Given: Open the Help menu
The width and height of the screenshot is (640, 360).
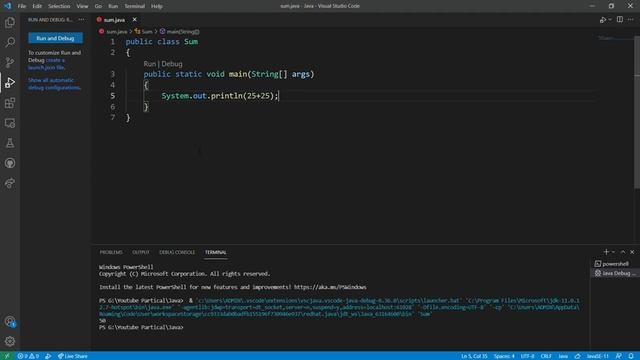Looking at the screenshot, I should (x=157, y=6).
